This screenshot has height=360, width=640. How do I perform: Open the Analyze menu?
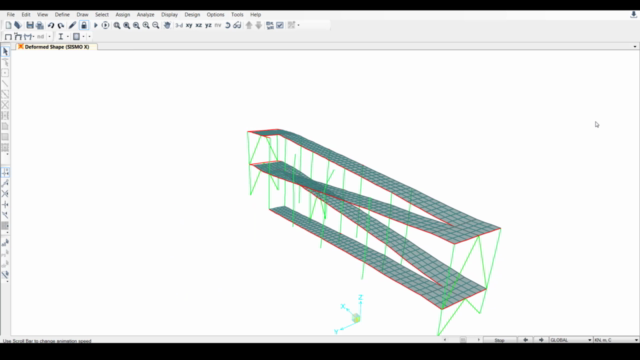pos(145,15)
